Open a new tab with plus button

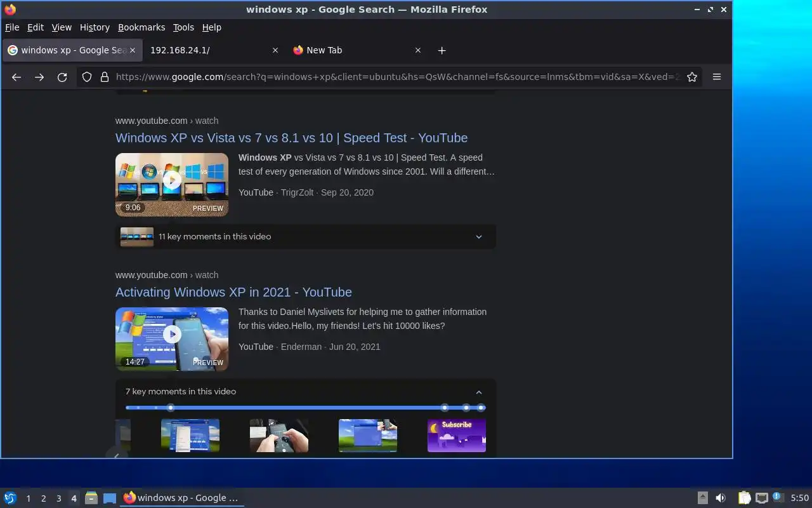click(x=442, y=50)
